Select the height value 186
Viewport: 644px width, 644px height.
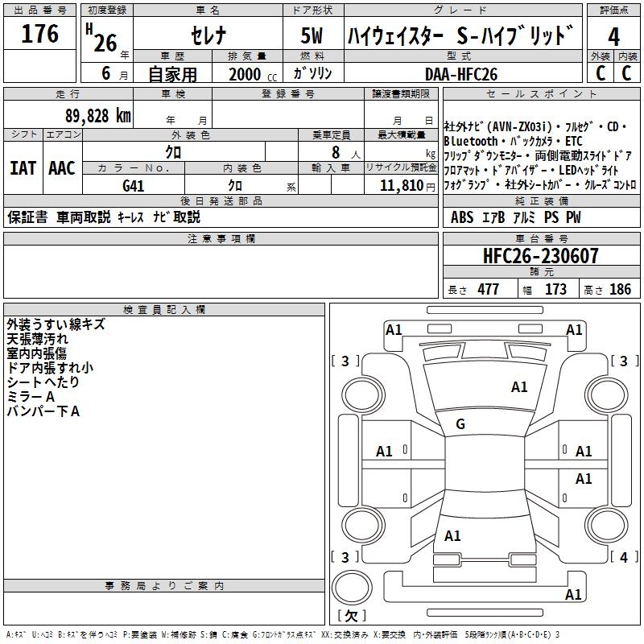(620, 289)
